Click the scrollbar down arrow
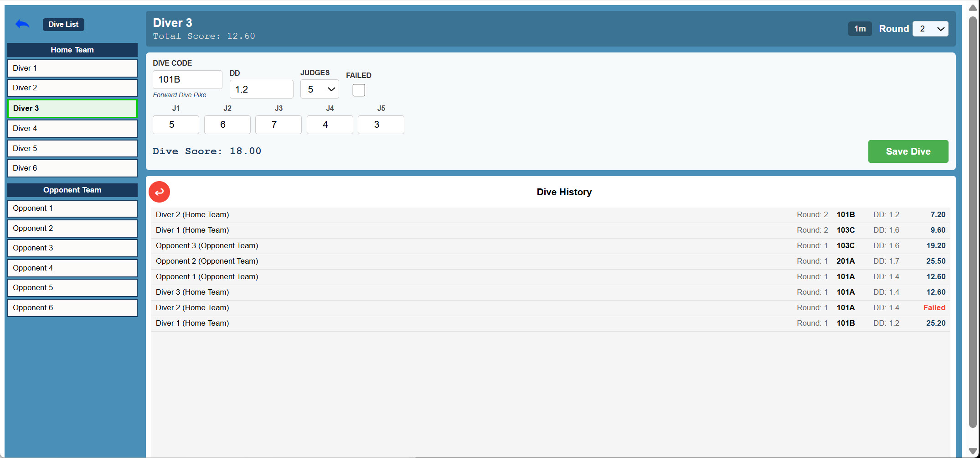Viewport: 980px width, 458px height. point(973,451)
